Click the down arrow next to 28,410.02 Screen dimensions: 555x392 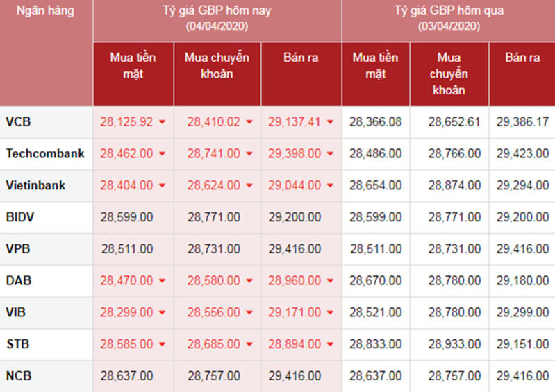[x=250, y=122]
